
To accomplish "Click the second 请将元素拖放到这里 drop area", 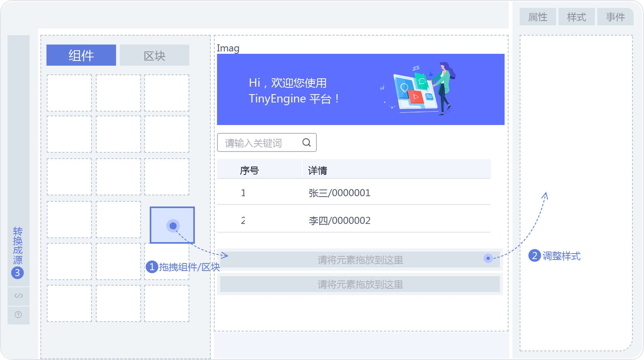I will click(360, 284).
